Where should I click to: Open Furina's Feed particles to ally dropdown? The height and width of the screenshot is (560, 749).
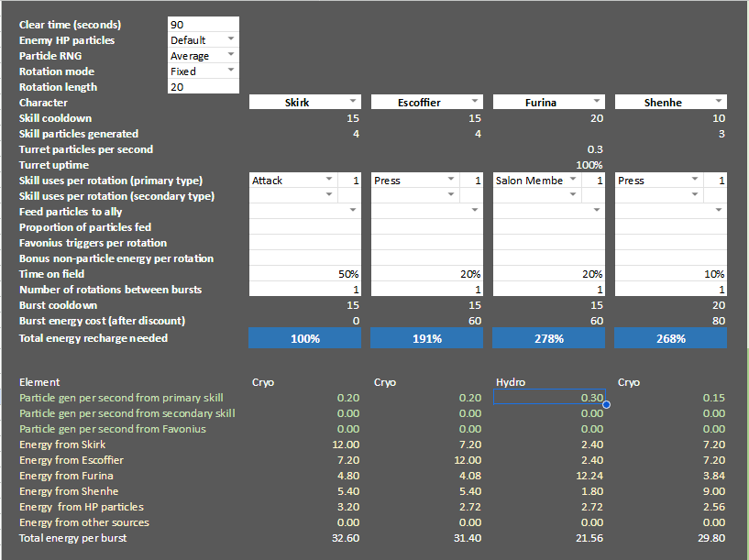click(x=597, y=210)
